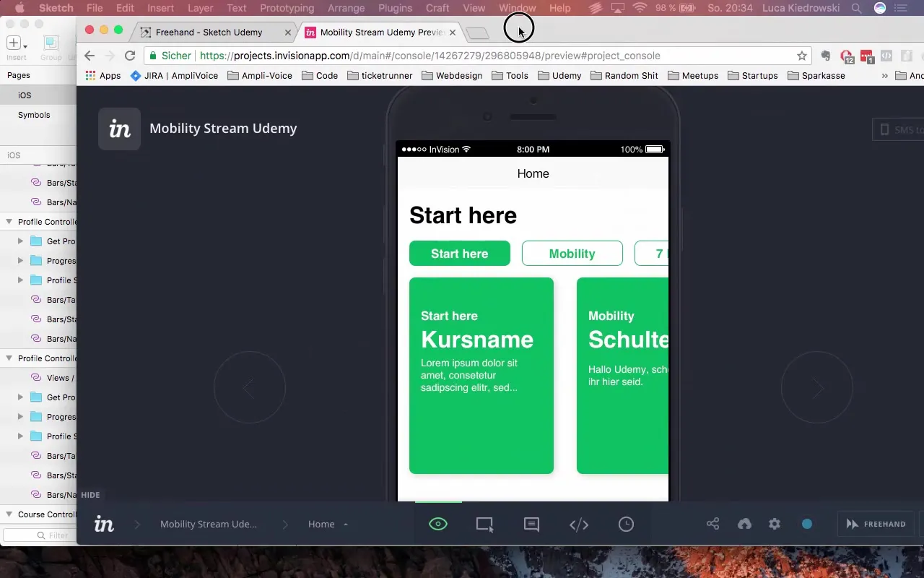
Task: Open the Layer menu
Action: [200, 8]
